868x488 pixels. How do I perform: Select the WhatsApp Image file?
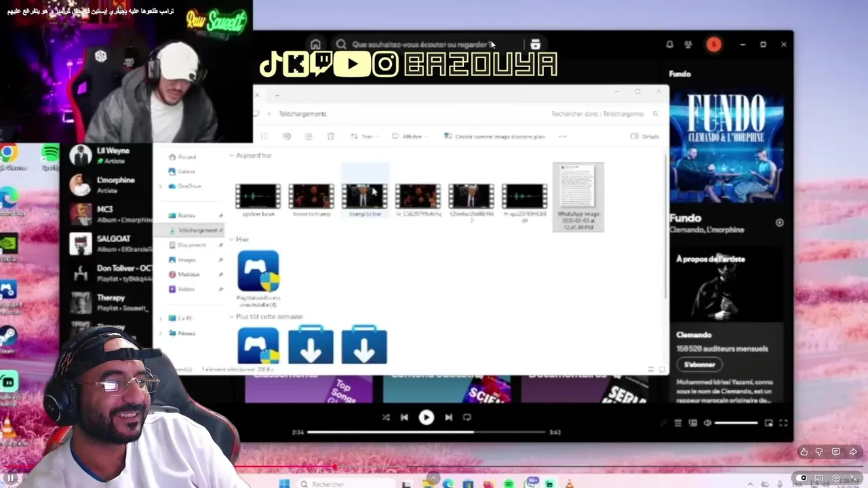578,197
